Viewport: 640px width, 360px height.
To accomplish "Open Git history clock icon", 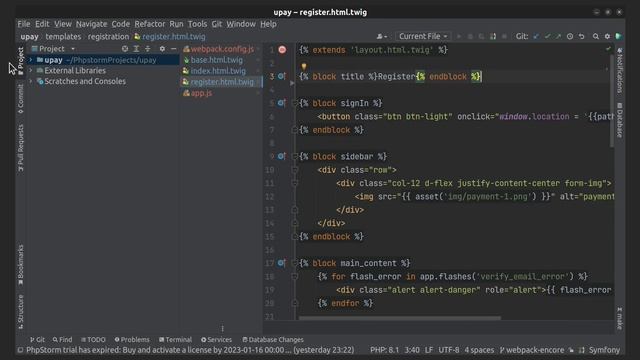I will coord(570,36).
